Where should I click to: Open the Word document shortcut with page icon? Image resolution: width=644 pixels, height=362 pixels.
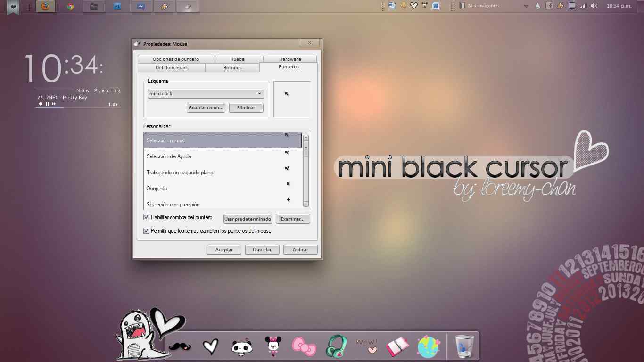click(x=392, y=6)
